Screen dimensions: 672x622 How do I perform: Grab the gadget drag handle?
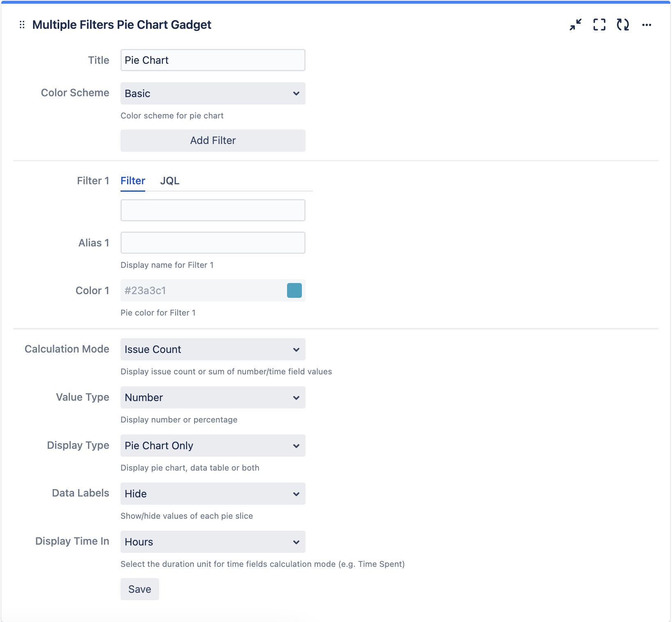[22, 25]
